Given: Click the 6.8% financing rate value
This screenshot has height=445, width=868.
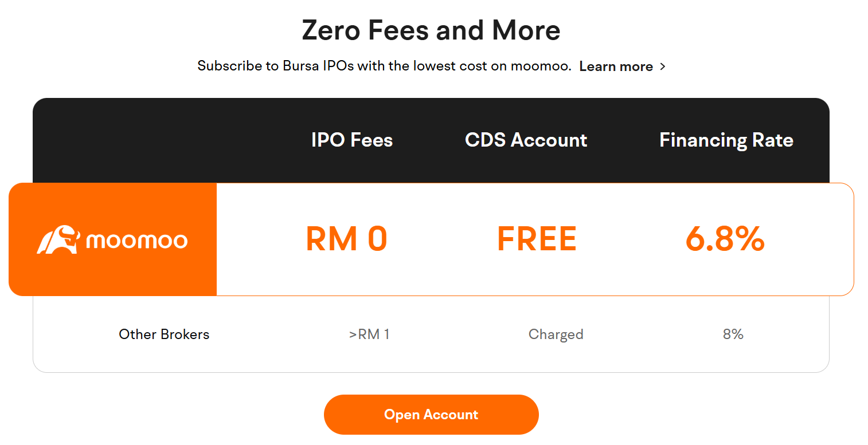Looking at the screenshot, I should click(x=725, y=239).
